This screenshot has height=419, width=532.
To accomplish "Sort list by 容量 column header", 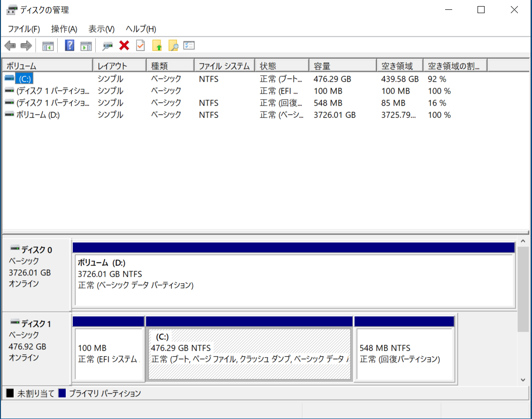I will point(342,66).
